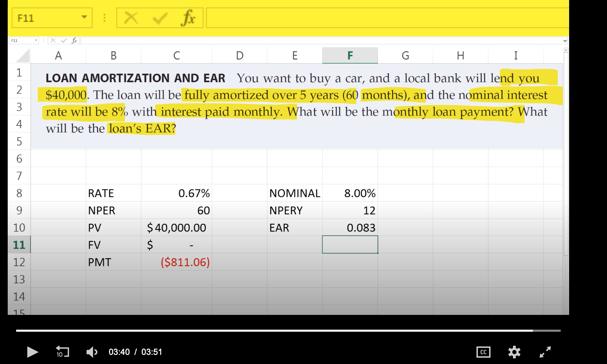Expand the lower Name Box dropdown
The image size is (607, 364).
36,40
